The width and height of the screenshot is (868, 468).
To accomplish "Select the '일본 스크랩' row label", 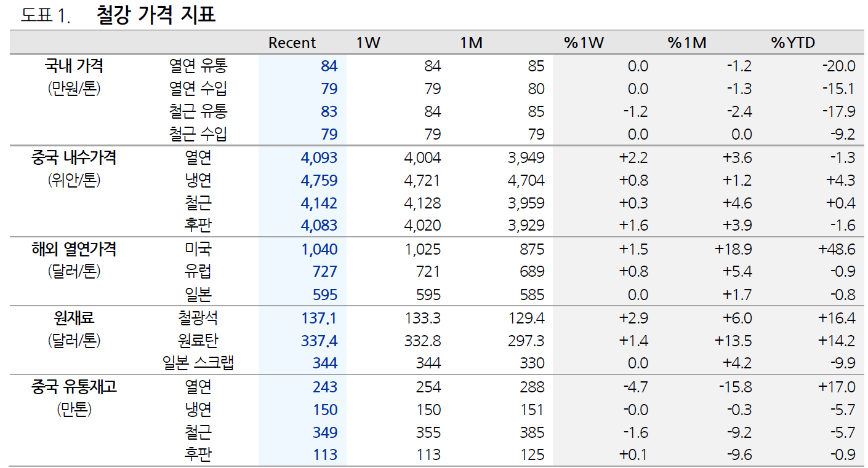I will [x=198, y=363].
